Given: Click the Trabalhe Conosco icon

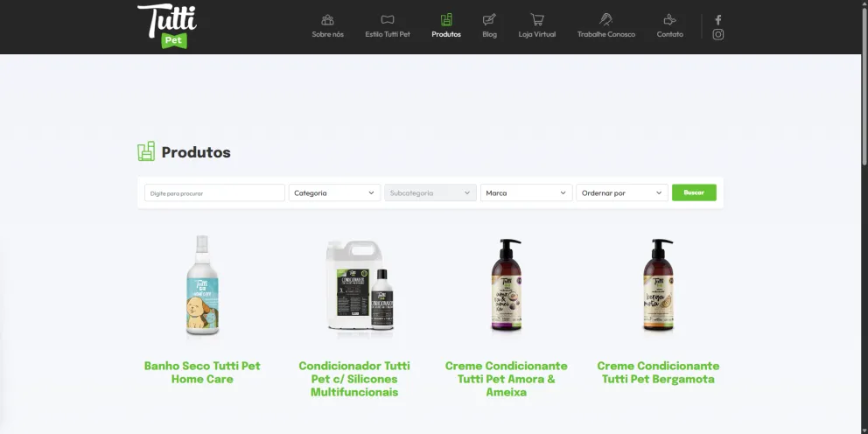Looking at the screenshot, I should tap(606, 19).
